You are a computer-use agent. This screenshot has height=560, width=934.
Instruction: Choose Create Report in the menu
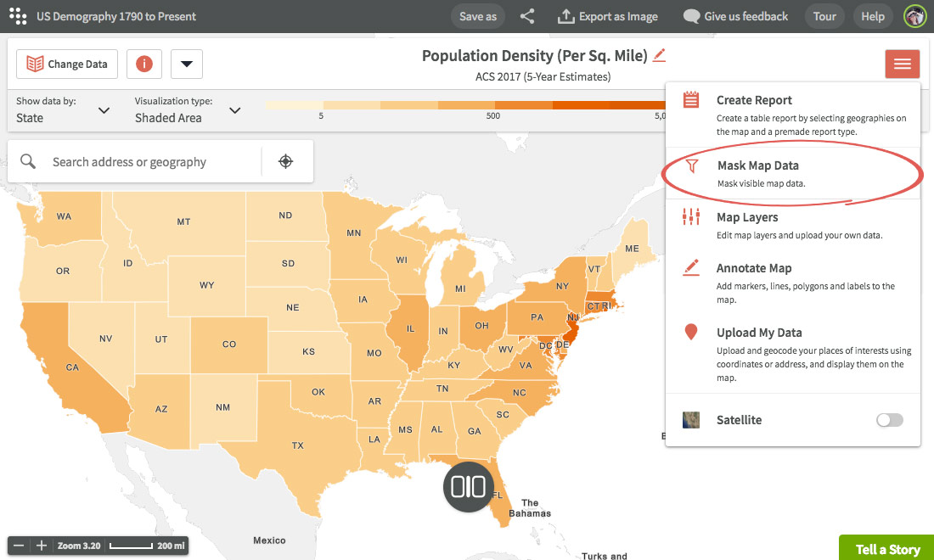pos(754,100)
